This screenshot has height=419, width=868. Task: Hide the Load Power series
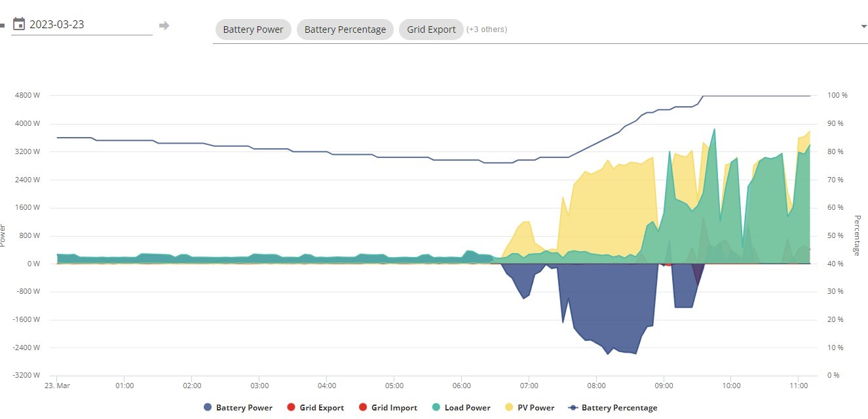pyautogui.click(x=461, y=407)
